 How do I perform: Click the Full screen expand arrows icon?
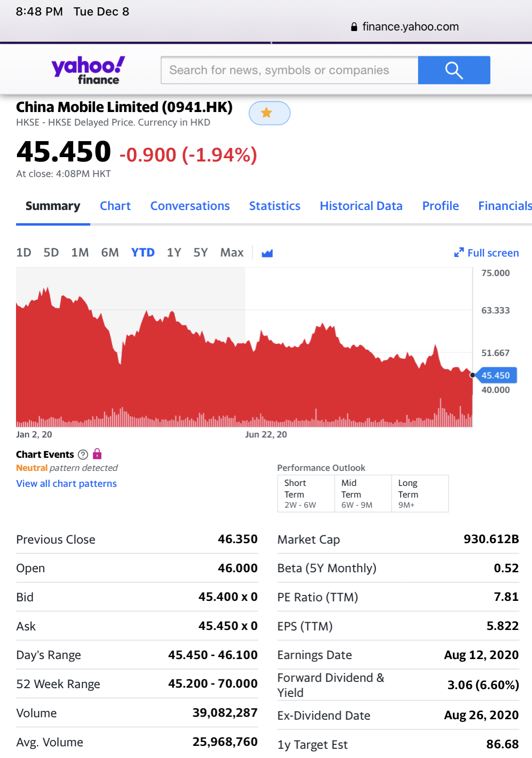[x=459, y=253]
